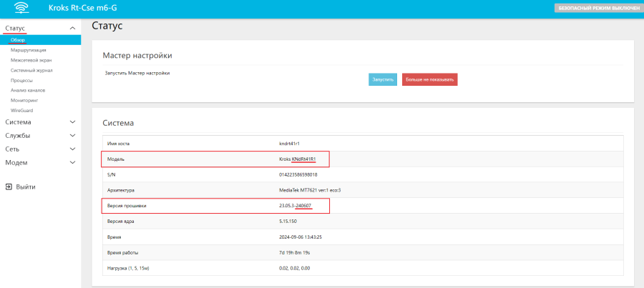Open Системный журнал in sidebar
The image size is (644, 288).
(x=31, y=71)
